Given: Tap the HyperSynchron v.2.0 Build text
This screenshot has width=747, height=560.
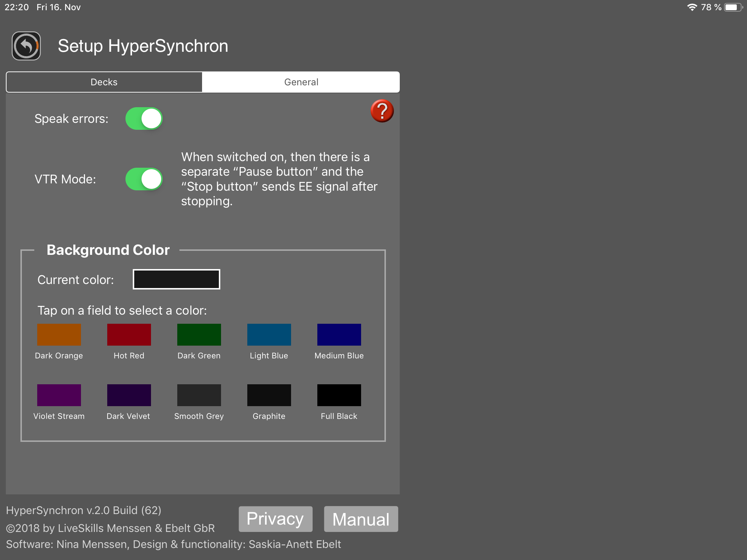Looking at the screenshot, I should pyautogui.click(x=84, y=510).
